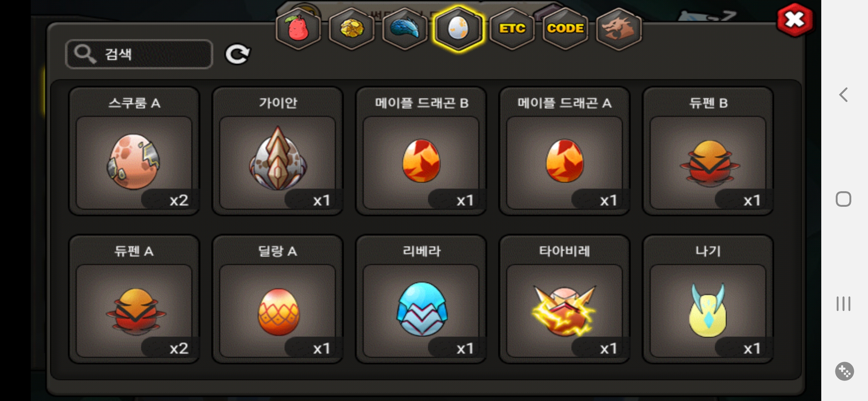Tap the Android back arrow
The width and height of the screenshot is (868, 401).
(x=844, y=95)
